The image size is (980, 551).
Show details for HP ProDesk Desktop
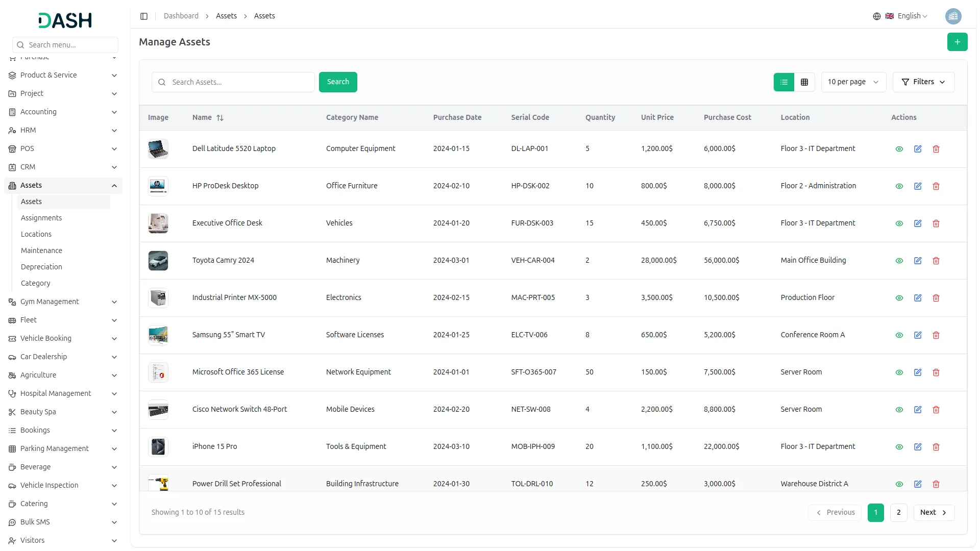click(899, 186)
